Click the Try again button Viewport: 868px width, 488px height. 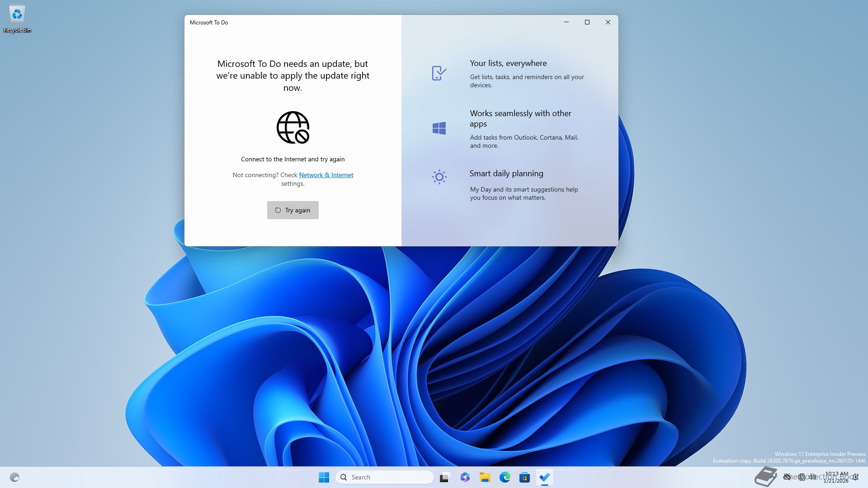(292, 210)
